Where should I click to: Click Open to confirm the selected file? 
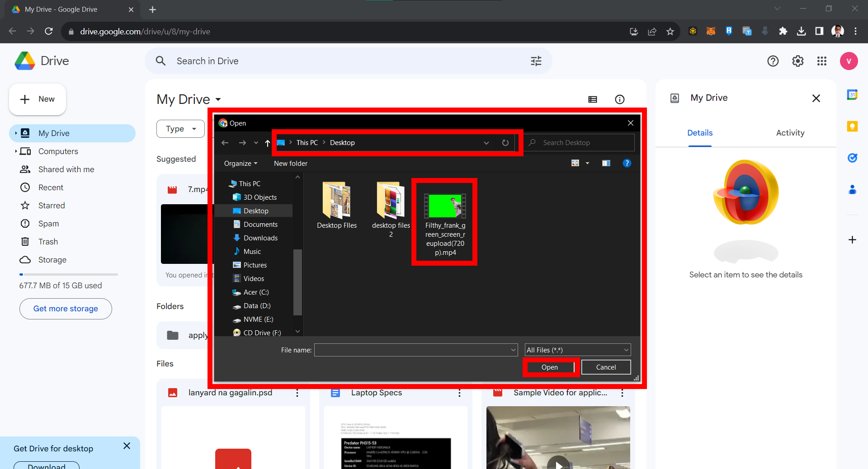(550, 367)
